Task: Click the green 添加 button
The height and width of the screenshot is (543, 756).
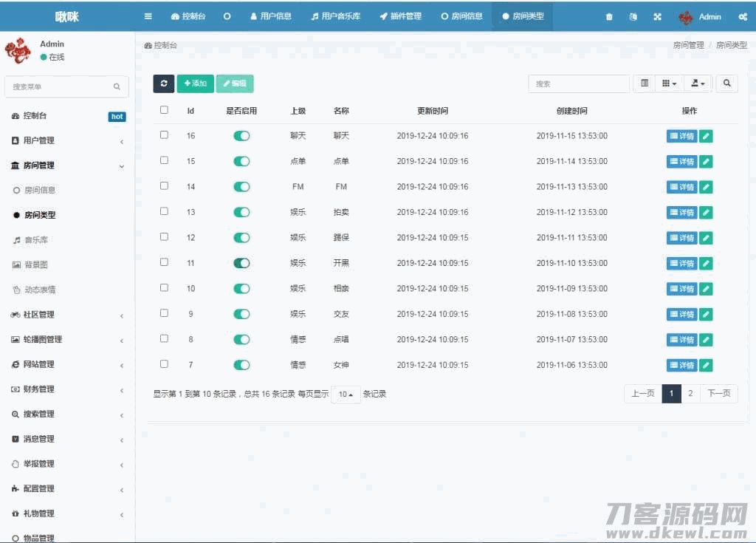Action: click(194, 83)
